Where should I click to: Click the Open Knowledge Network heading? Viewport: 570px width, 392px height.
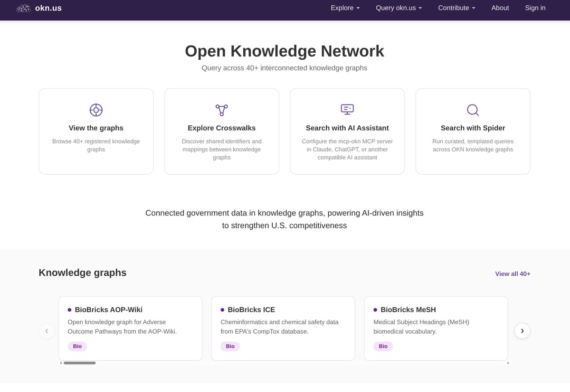tap(285, 51)
